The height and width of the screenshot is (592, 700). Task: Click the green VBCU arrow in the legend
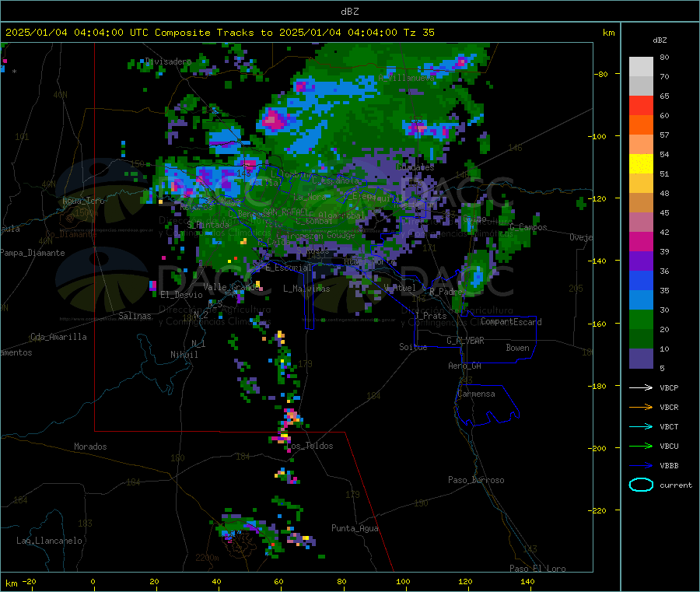click(641, 446)
